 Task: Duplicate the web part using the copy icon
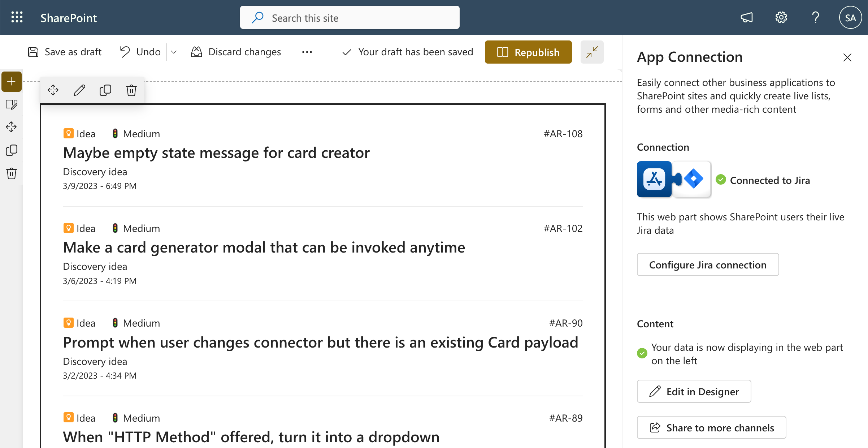[105, 90]
